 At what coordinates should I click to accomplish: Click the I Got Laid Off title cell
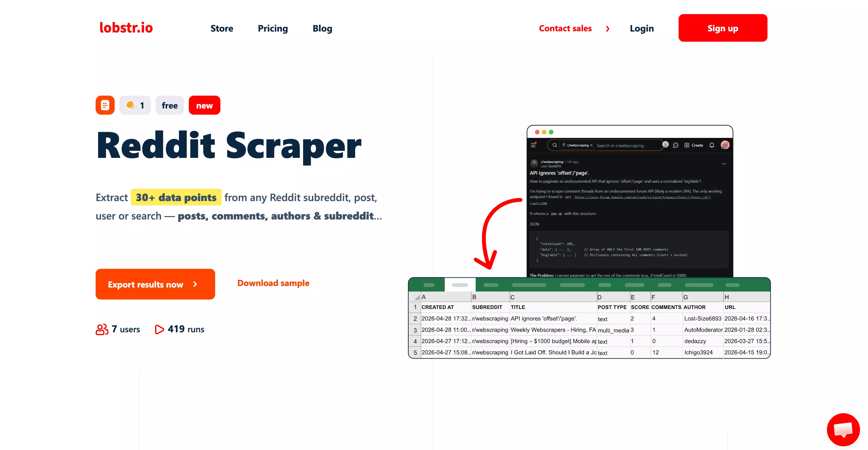pyautogui.click(x=553, y=352)
